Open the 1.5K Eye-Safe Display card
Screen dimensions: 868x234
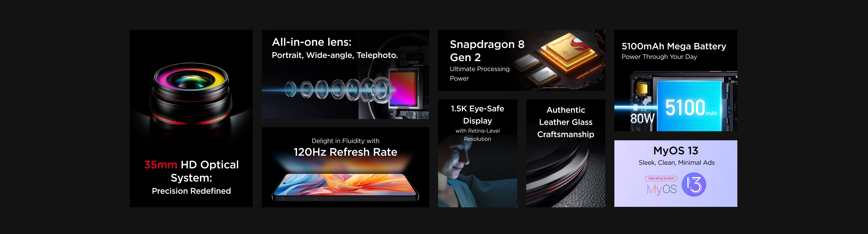pos(477,153)
